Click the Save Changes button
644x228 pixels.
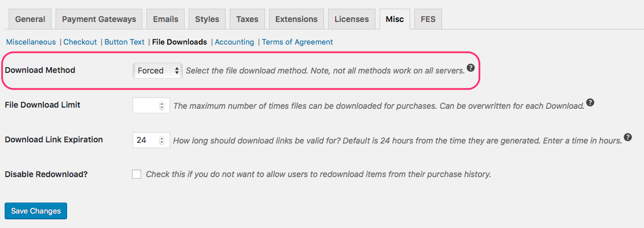tap(36, 211)
